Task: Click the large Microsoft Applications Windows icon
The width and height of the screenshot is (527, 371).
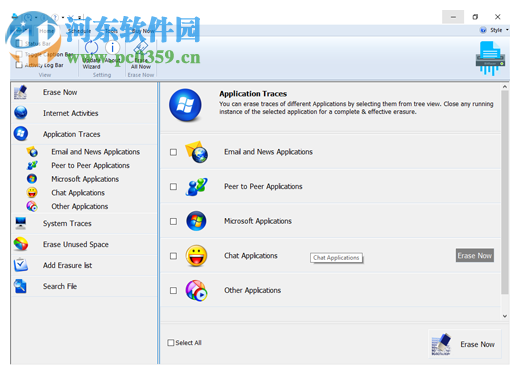Action: (197, 221)
